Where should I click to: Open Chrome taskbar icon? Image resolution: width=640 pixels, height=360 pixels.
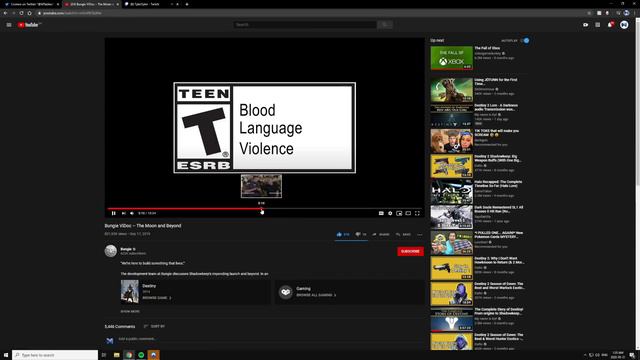click(x=129, y=355)
